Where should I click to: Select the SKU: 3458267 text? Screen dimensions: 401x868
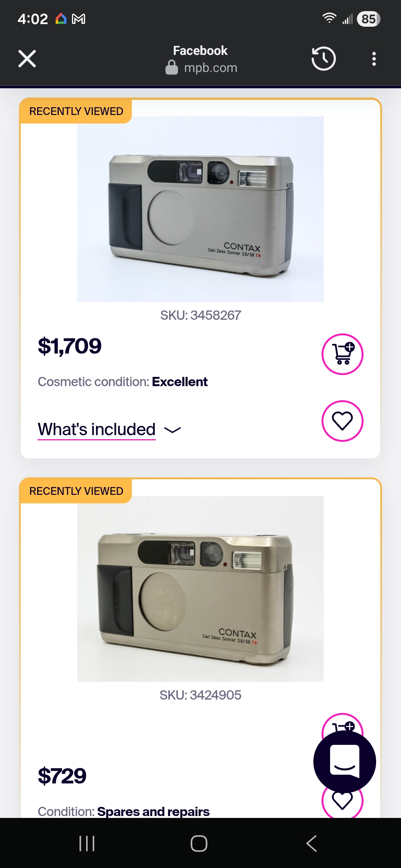200,315
